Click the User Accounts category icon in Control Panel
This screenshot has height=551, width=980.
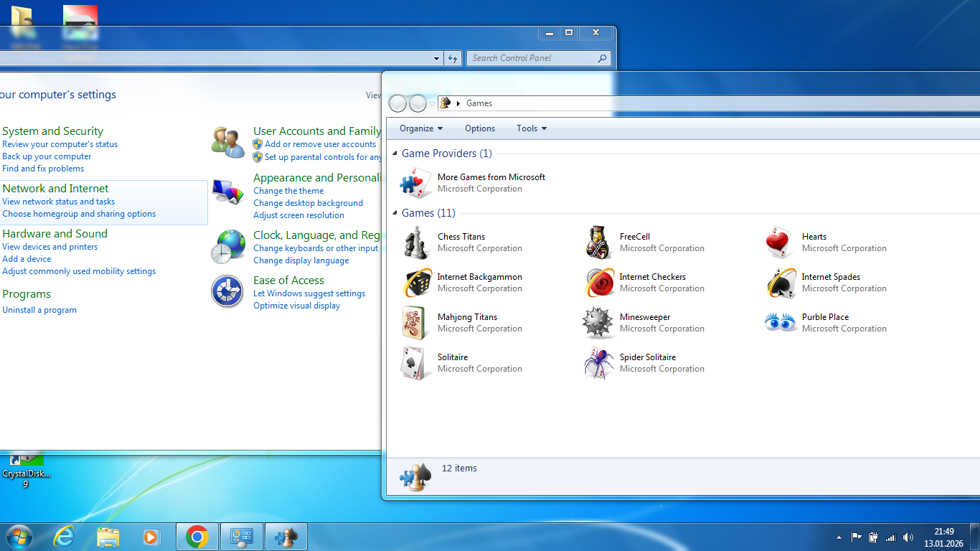click(228, 142)
